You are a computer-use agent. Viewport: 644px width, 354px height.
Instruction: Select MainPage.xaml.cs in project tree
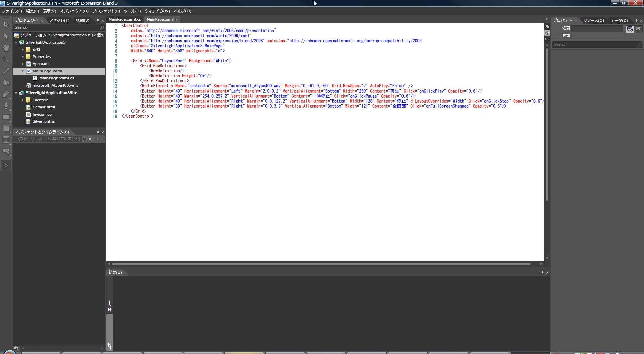(57, 78)
